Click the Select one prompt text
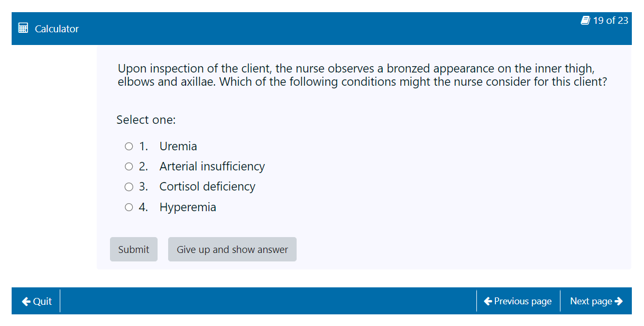 tap(146, 120)
